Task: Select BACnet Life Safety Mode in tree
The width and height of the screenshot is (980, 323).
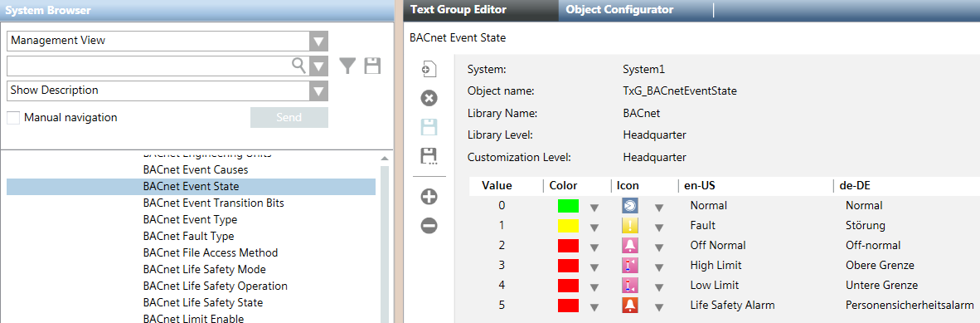Action: 205,269
